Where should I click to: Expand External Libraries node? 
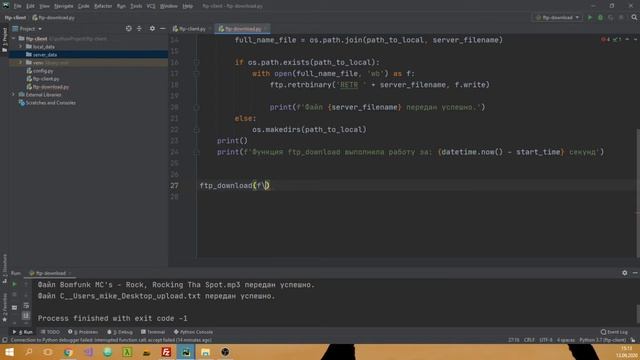click(14, 95)
